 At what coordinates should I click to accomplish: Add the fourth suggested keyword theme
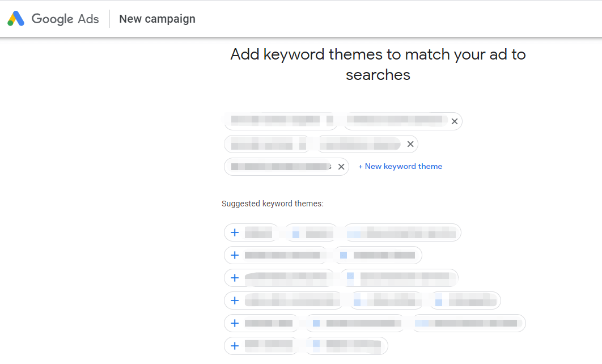coord(235,300)
